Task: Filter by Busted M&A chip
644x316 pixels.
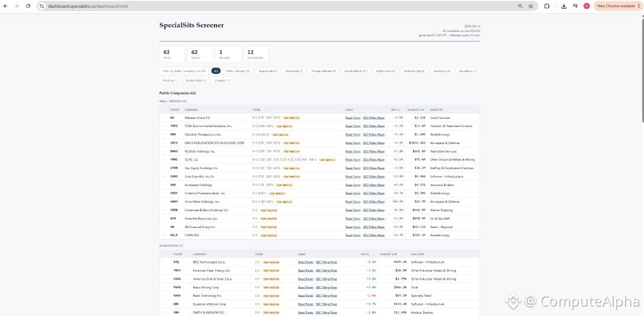Action: point(196,80)
